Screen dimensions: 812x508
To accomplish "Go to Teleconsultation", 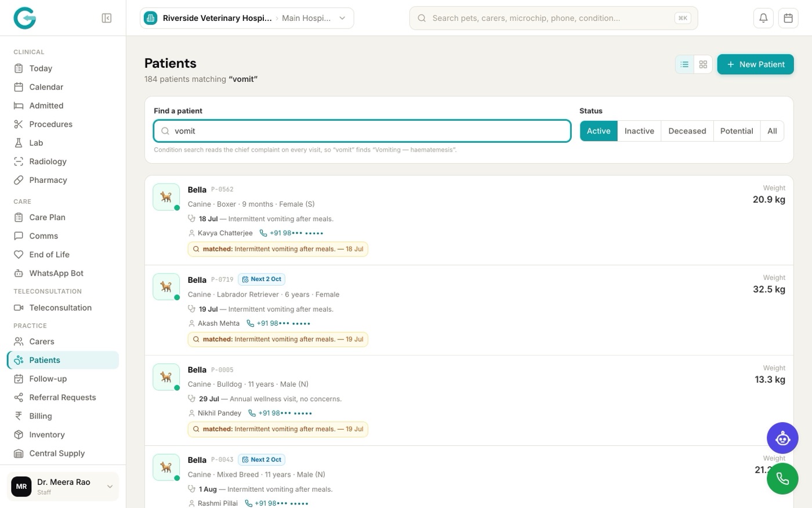I will coord(63,308).
